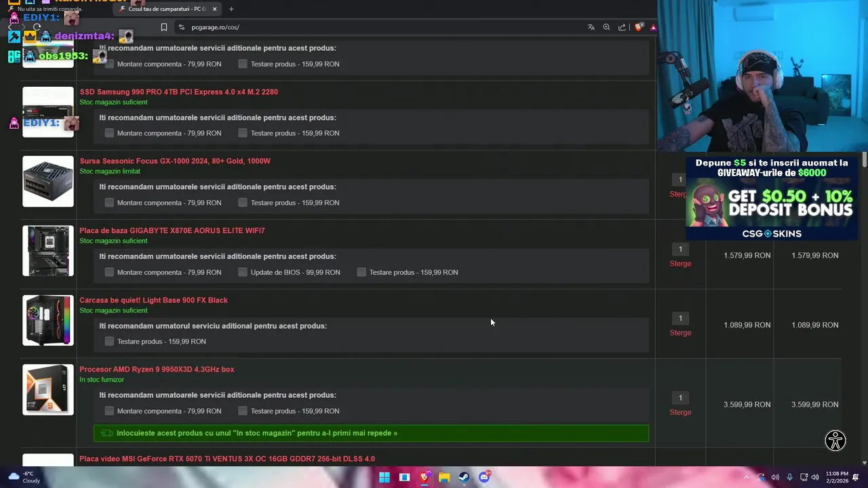The width and height of the screenshot is (868, 488).
Task: Click the green Inlocuieste acest produs banner
Action: click(371, 433)
